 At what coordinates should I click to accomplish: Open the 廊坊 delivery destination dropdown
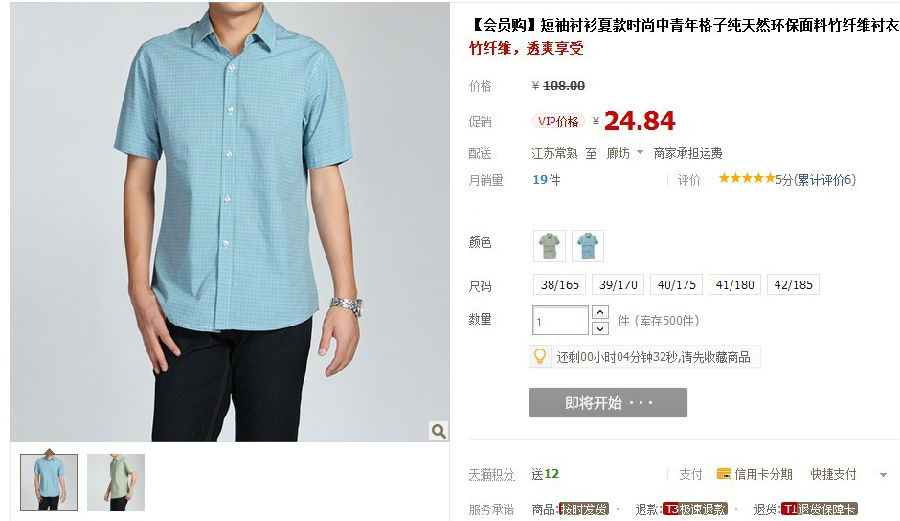[x=624, y=153]
